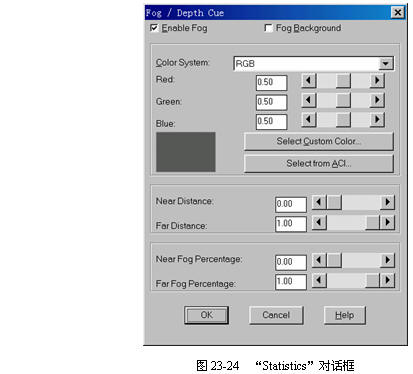
Task: Click the Near Distance slider thumb
Action: 334,202
